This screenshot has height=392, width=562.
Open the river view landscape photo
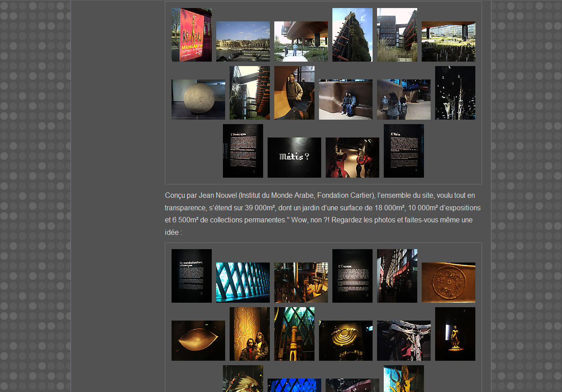click(x=243, y=42)
